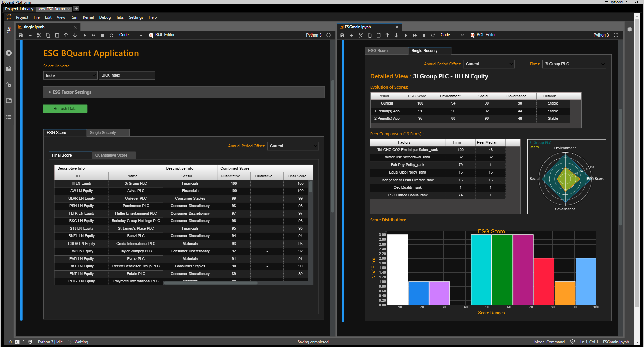Run all cells in single.ipynb
This screenshot has width=644, height=347.
coord(94,35)
